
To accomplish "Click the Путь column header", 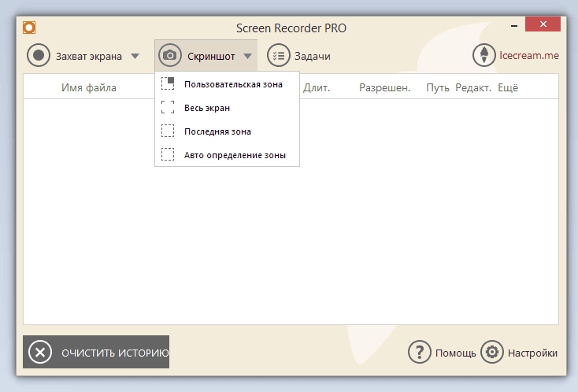I will 438,87.
